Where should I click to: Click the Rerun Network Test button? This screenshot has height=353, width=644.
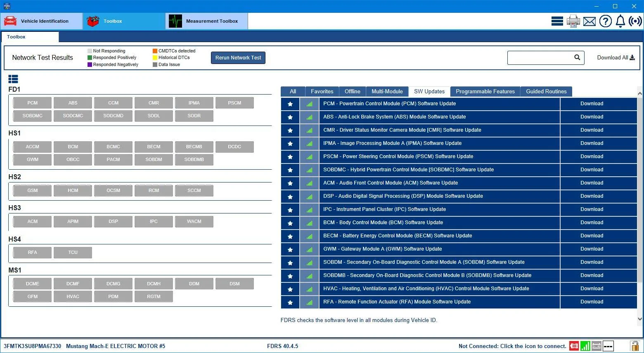tap(238, 58)
